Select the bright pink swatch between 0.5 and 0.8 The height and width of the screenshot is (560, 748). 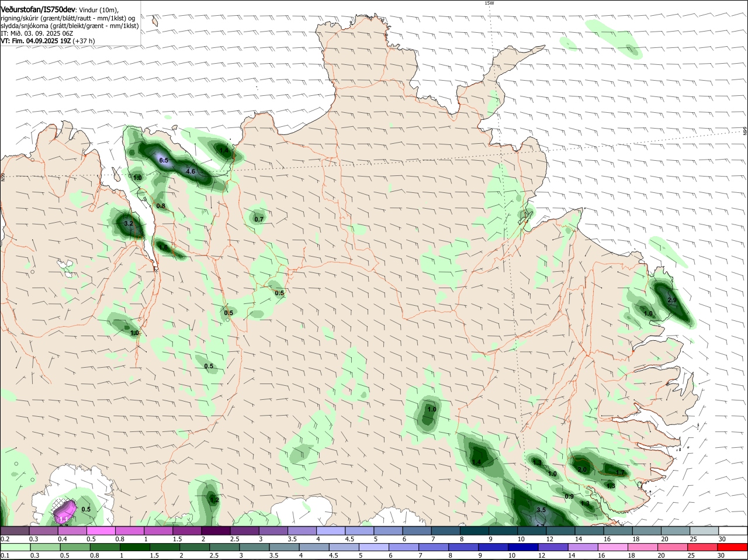tap(101, 530)
